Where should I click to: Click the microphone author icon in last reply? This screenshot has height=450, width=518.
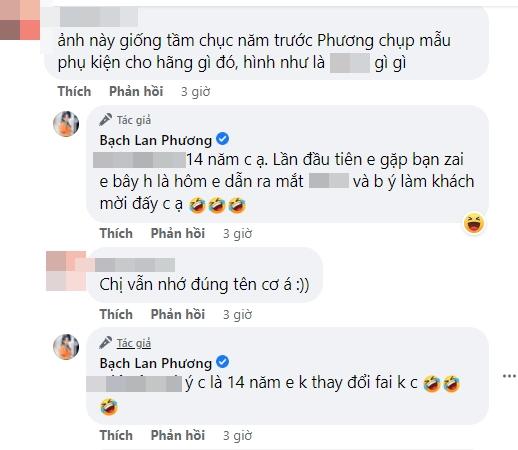point(106,343)
